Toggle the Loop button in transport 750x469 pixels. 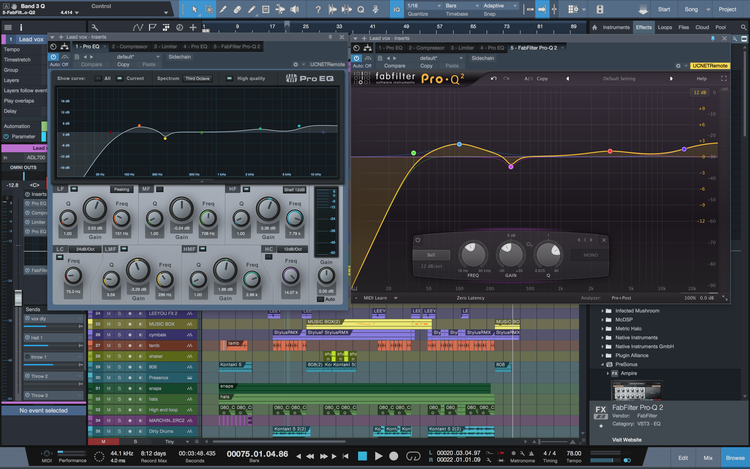[x=413, y=456]
